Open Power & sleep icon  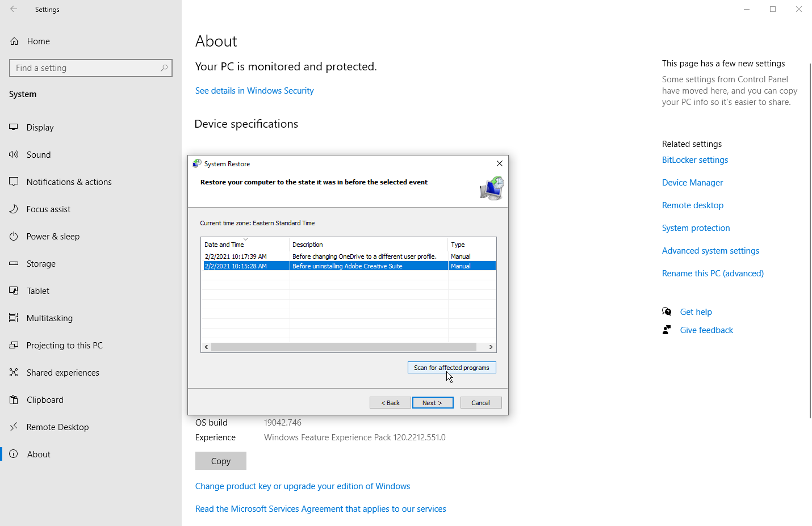point(14,236)
